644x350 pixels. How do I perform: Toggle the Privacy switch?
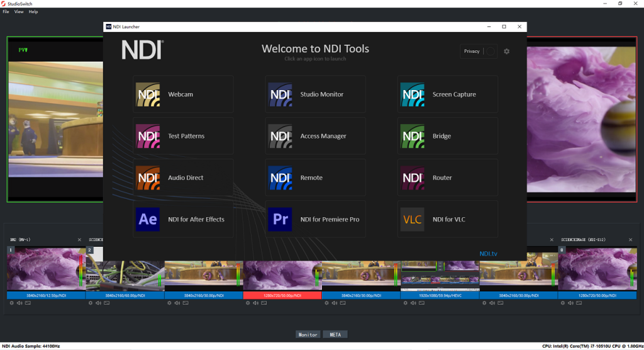pos(491,52)
